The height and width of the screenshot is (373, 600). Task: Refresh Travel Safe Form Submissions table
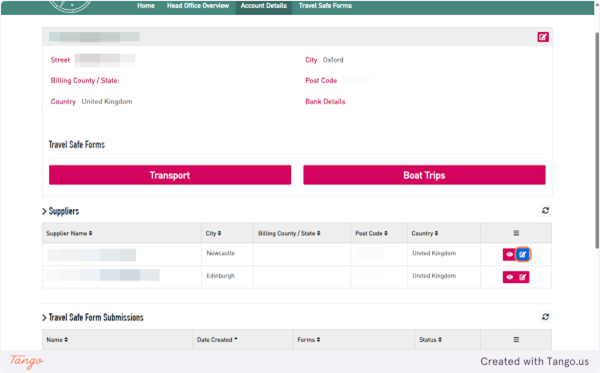coord(545,317)
